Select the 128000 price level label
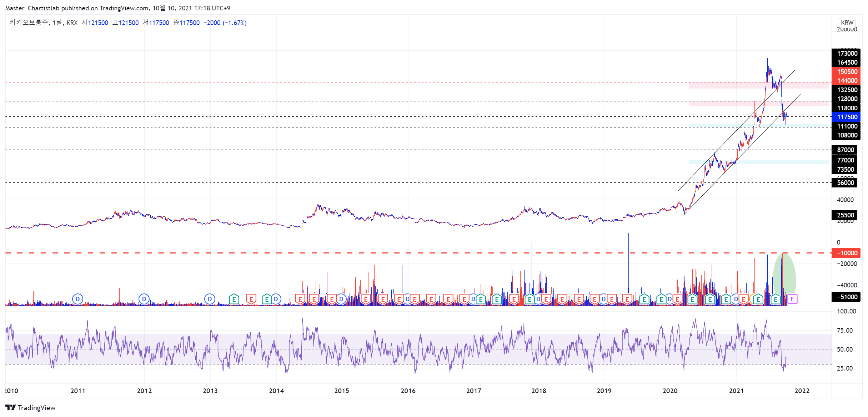 846,99
